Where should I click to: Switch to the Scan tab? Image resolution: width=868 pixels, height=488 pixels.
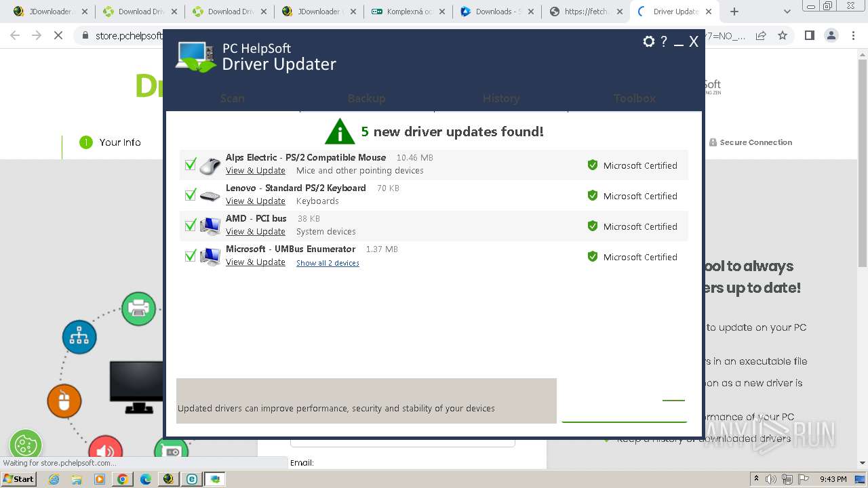(233, 98)
